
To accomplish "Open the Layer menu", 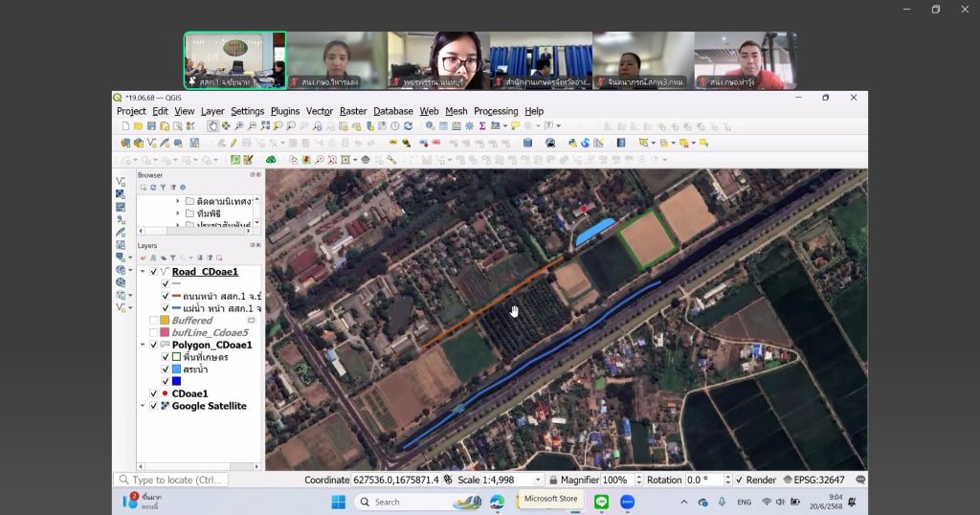I will (x=212, y=111).
